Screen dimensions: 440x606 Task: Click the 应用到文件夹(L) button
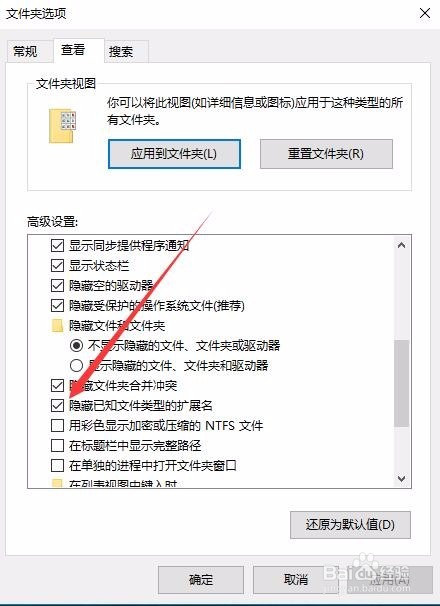(x=174, y=154)
